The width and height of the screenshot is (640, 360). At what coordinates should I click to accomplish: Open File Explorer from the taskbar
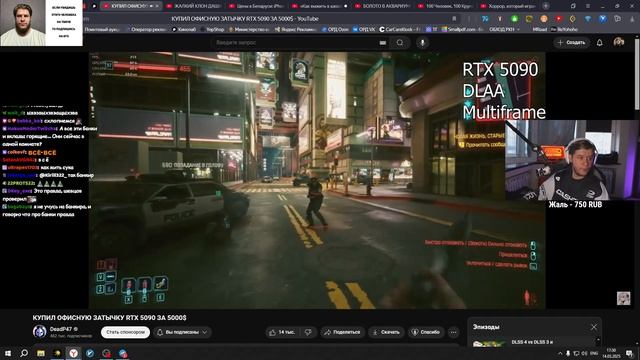tap(41, 353)
